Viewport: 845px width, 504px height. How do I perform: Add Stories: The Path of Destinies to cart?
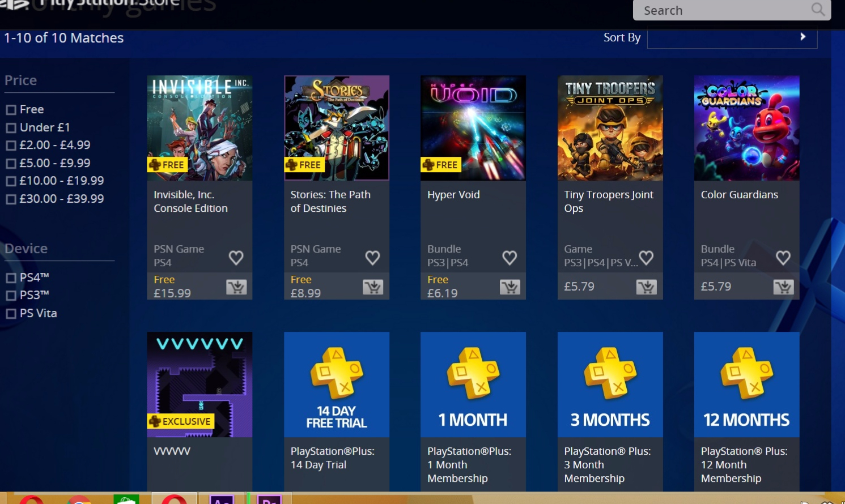pos(373,287)
